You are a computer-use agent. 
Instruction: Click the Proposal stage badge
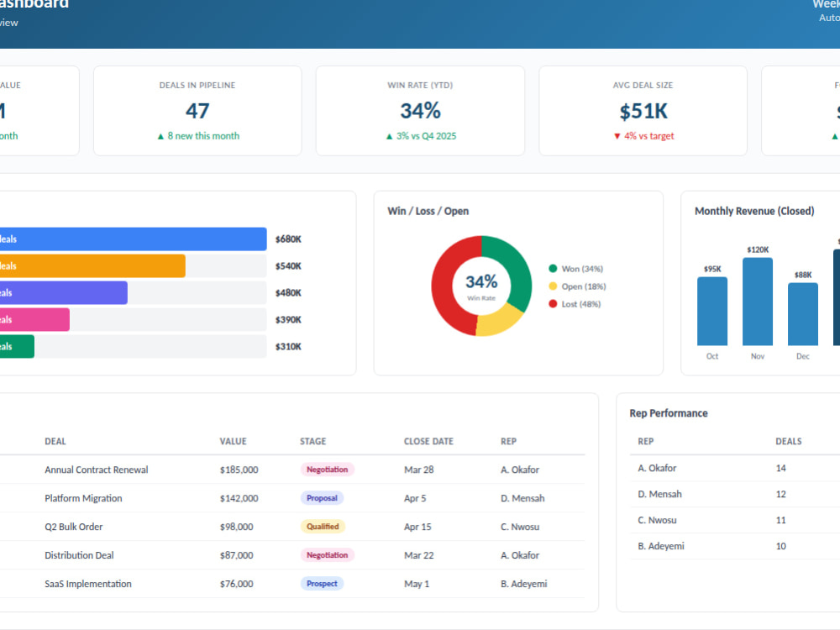(x=322, y=497)
